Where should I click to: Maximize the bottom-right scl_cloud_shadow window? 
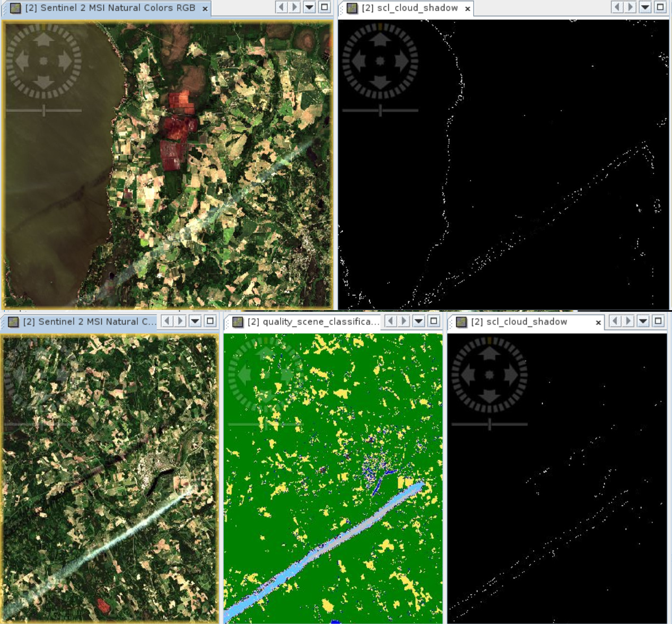(x=658, y=321)
